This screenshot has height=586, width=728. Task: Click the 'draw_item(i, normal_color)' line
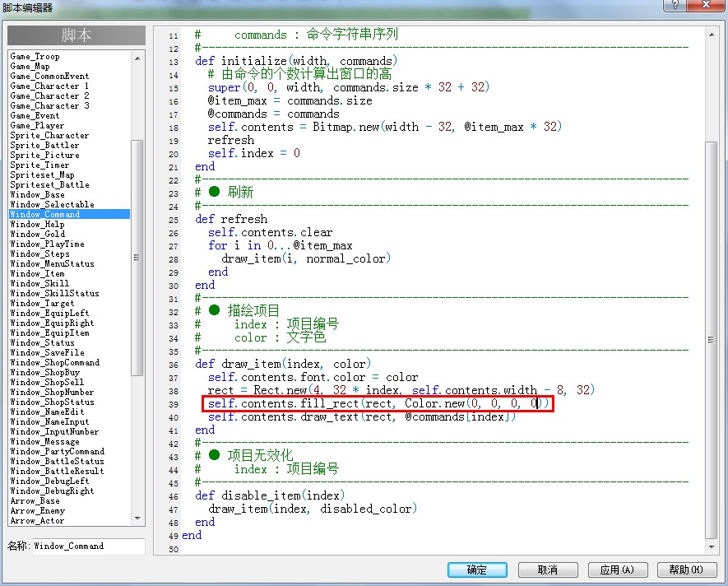306,258
